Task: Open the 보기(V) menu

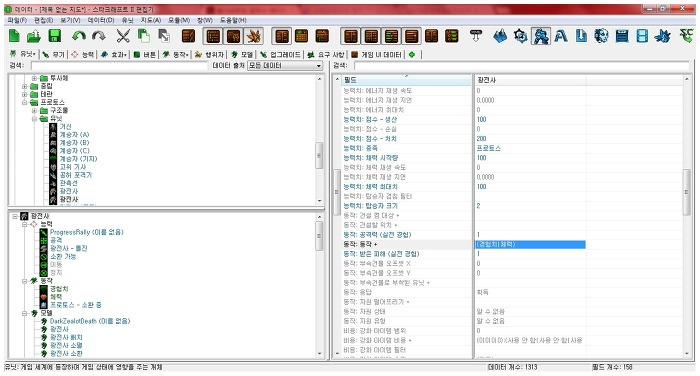Action: [x=70, y=20]
